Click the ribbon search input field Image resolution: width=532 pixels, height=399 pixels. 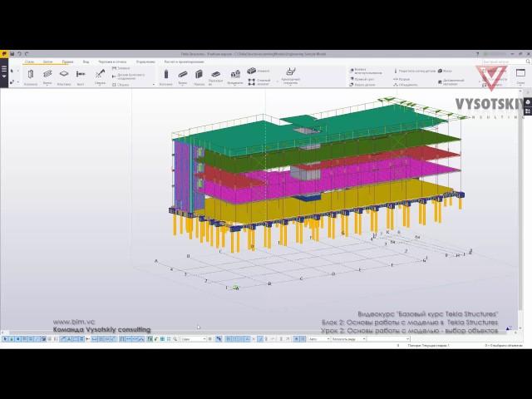pos(504,62)
